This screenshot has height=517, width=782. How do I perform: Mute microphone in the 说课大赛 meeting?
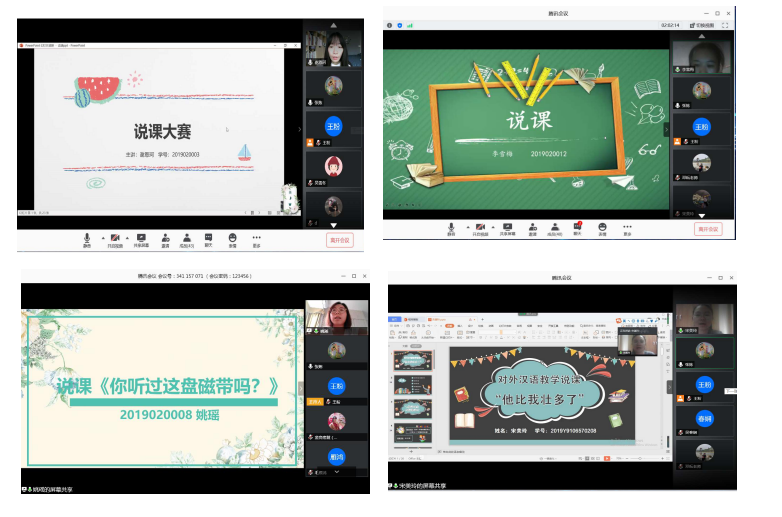(87, 238)
